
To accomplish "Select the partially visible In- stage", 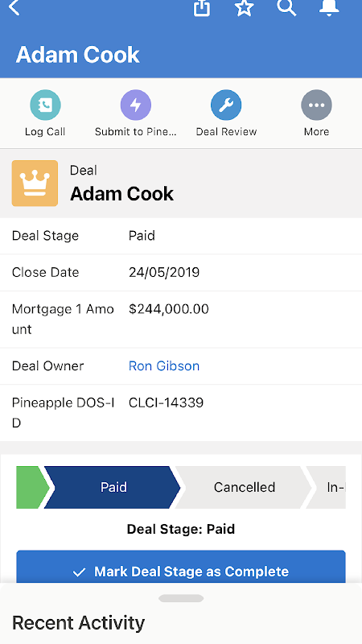I will [x=328, y=487].
